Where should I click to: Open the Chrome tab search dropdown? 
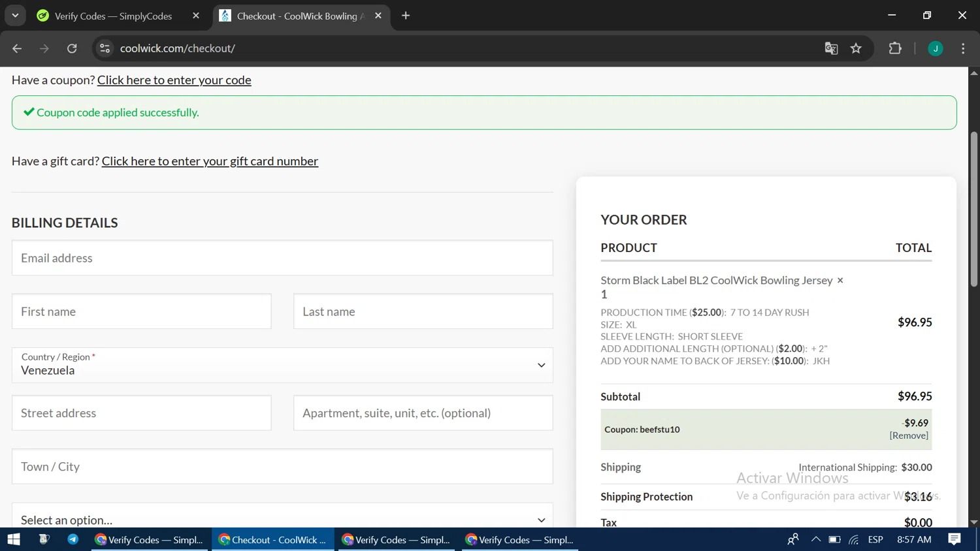point(15,16)
